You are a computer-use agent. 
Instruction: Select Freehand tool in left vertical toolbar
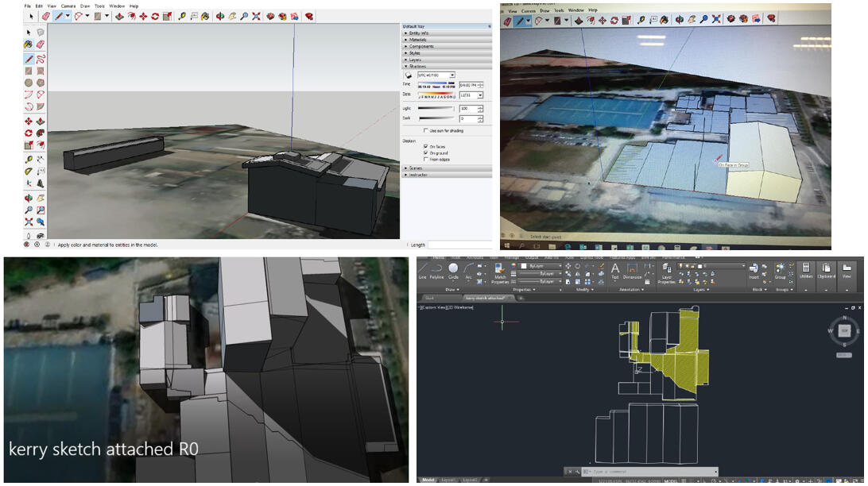(x=40, y=59)
